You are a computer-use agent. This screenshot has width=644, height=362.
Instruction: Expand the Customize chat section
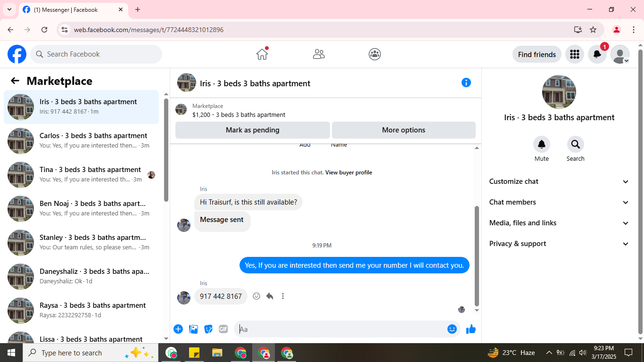pyautogui.click(x=559, y=181)
